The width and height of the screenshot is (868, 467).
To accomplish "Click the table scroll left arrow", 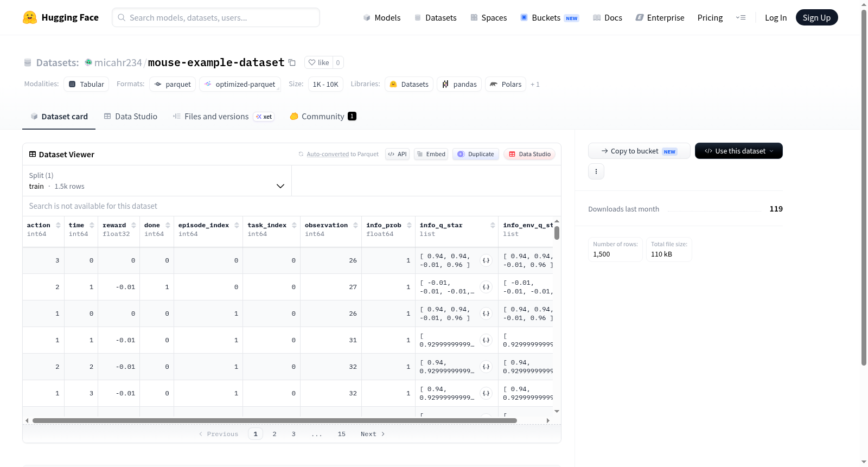I will pyautogui.click(x=27, y=420).
